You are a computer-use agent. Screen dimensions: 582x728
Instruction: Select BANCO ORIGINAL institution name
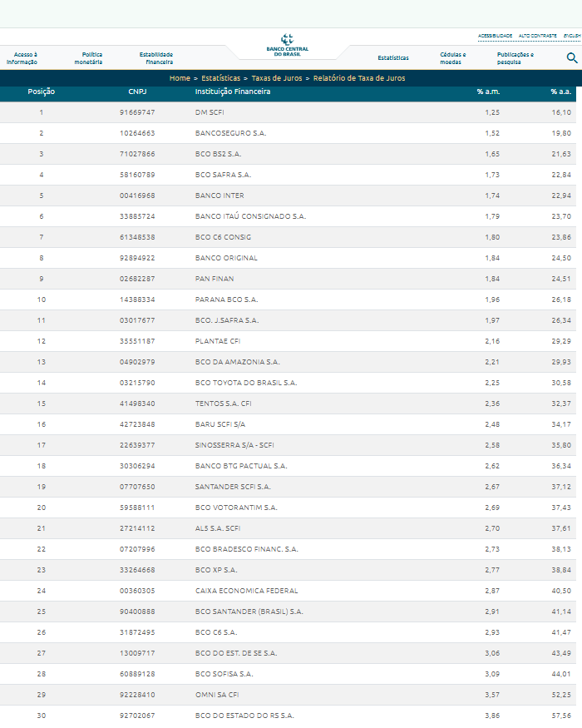tap(226, 258)
